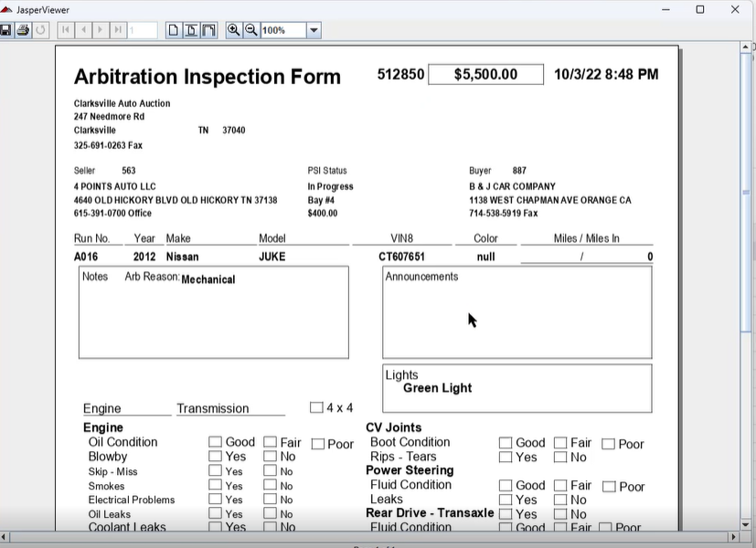
Task: Tick Good for Oil Condition
Action: coord(215,442)
